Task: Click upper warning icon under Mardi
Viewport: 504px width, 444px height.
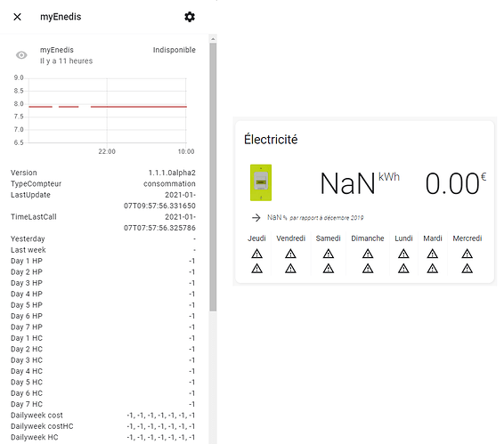Action: (x=433, y=254)
